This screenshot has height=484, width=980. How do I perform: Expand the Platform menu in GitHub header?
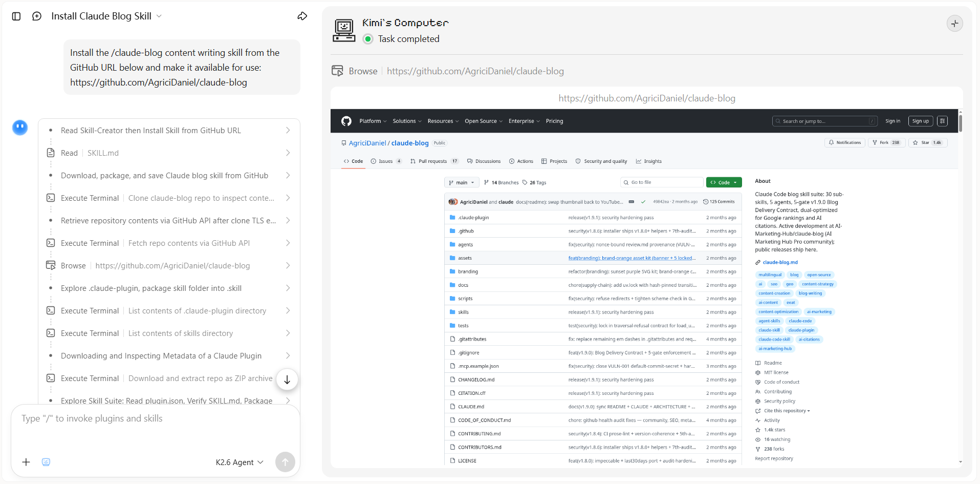coord(373,121)
